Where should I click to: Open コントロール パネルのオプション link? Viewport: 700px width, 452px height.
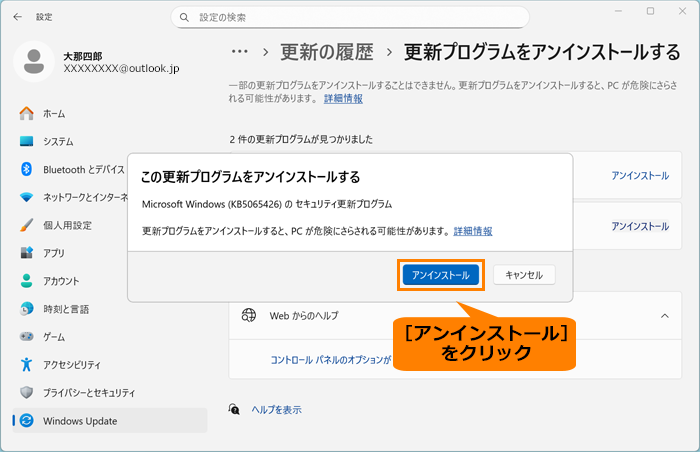coord(331,360)
